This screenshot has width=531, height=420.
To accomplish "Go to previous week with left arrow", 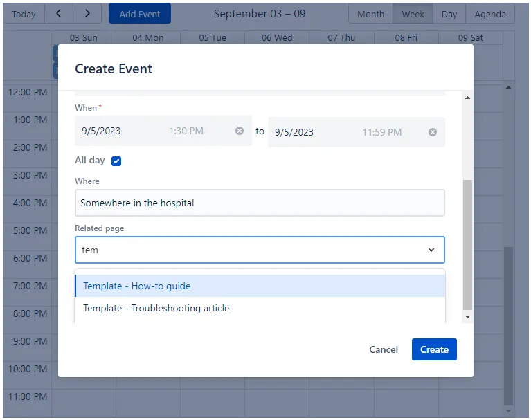I will (59, 14).
